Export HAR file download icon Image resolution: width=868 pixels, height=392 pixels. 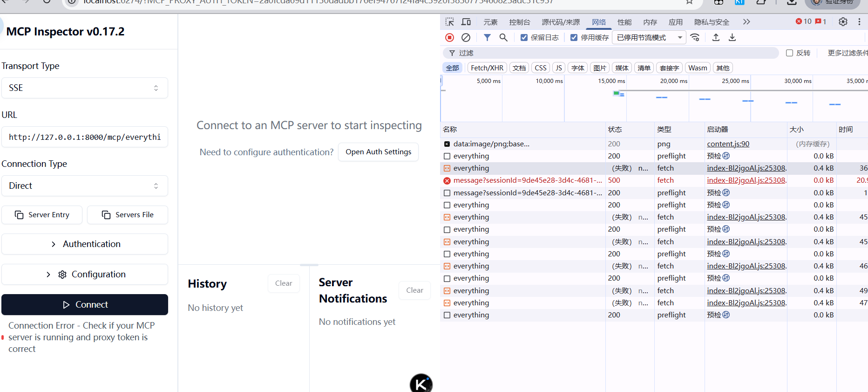click(x=732, y=37)
